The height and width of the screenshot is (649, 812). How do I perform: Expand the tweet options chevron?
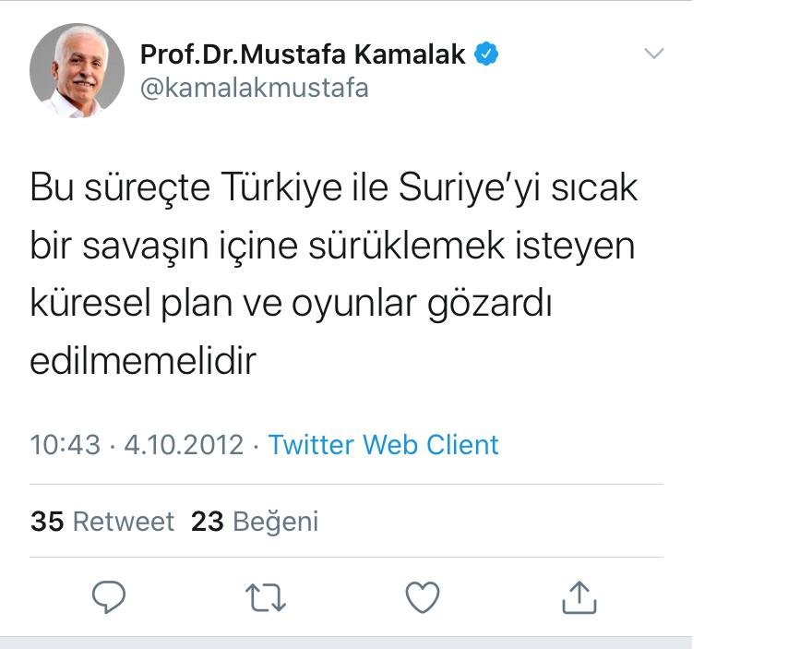tap(653, 54)
